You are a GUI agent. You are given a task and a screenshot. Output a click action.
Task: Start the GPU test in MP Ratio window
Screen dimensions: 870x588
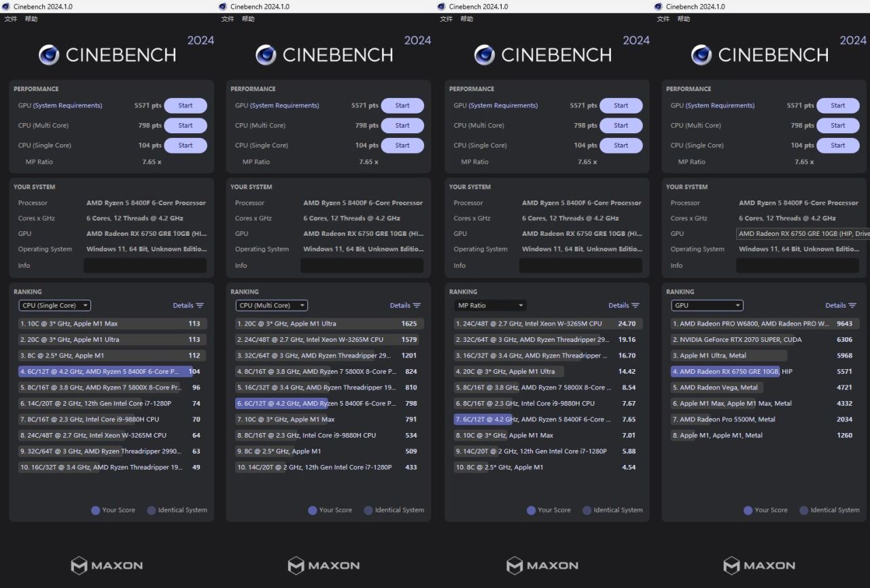pyautogui.click(x=621, y=106)
